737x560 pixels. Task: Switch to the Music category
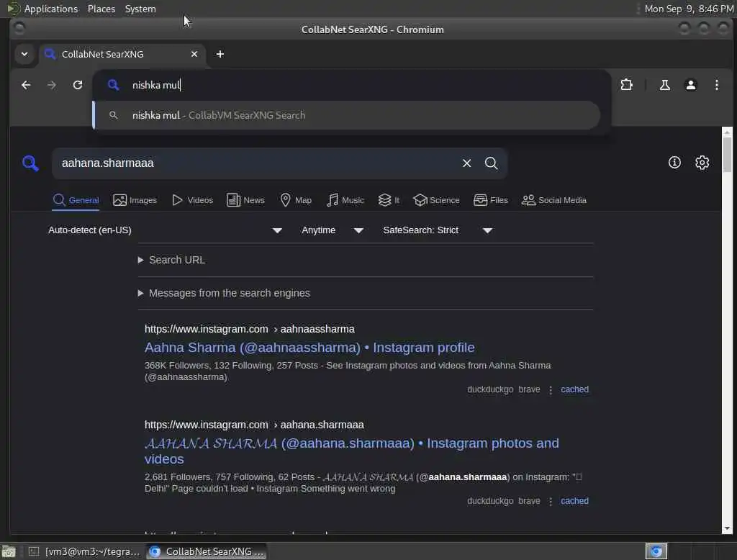coord(345,200)
